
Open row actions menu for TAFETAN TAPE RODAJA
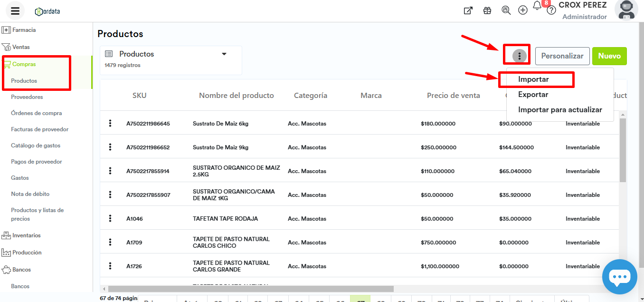[110, 219]
